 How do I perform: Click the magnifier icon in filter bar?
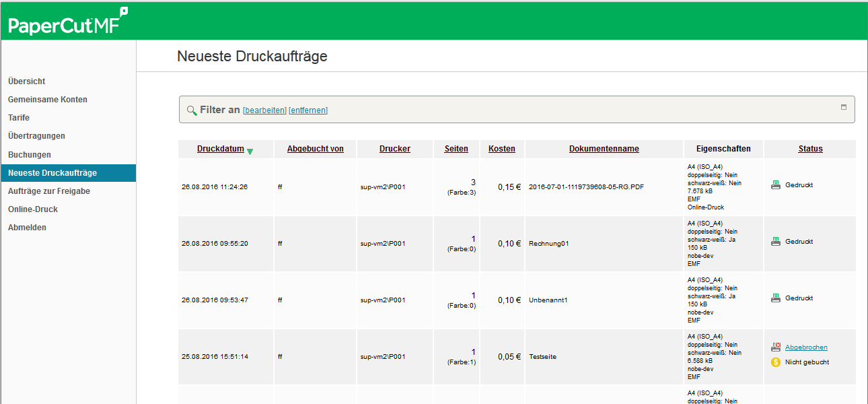(x=192, y=110)
